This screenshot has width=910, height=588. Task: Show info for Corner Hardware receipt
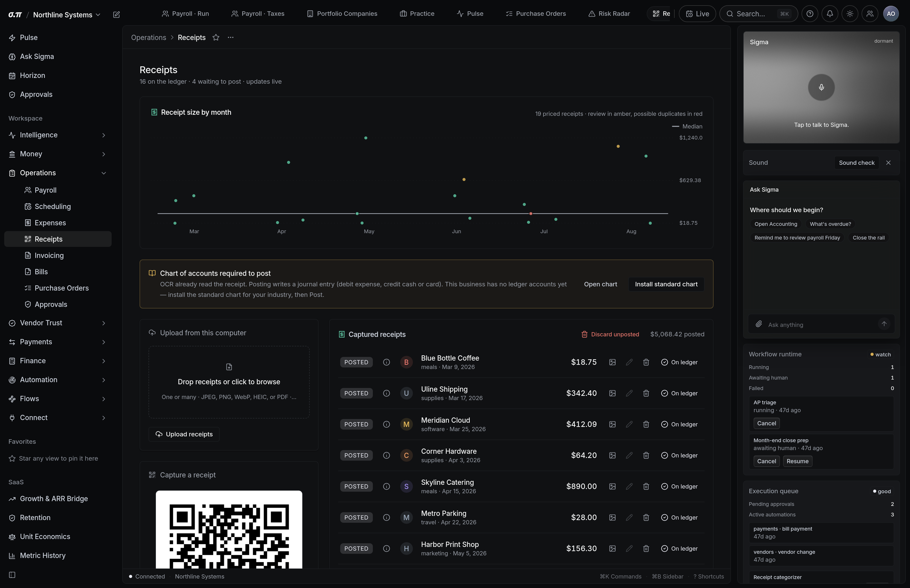(387, 456)
